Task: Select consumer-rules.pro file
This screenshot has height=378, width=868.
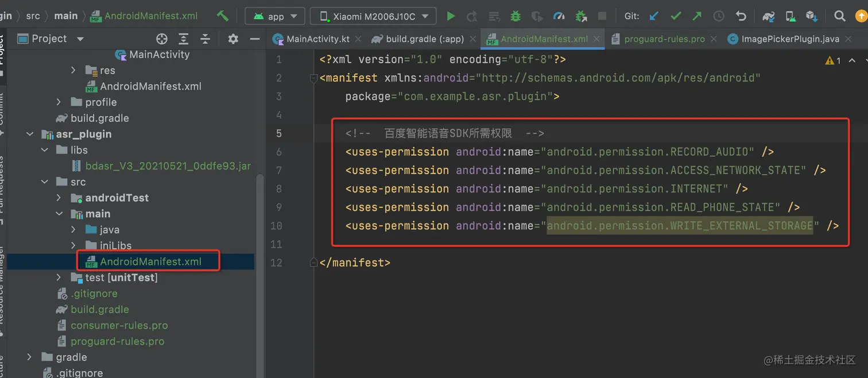Action: 113,325
